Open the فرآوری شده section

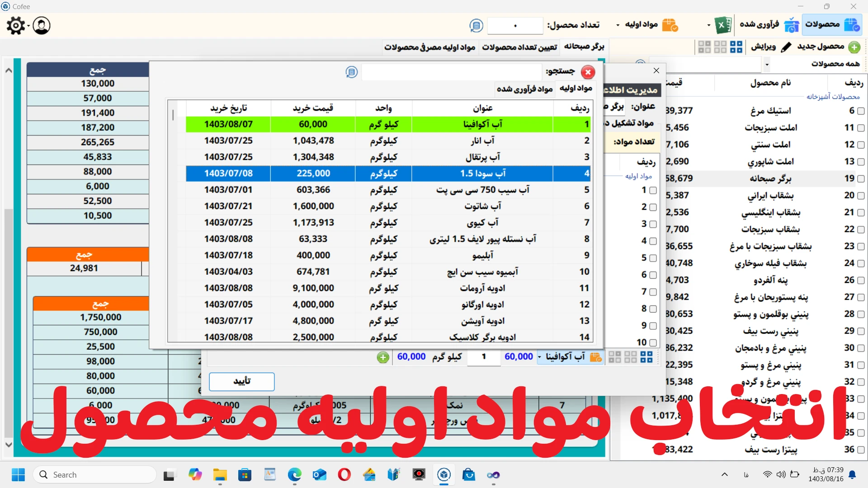(769, 25)
